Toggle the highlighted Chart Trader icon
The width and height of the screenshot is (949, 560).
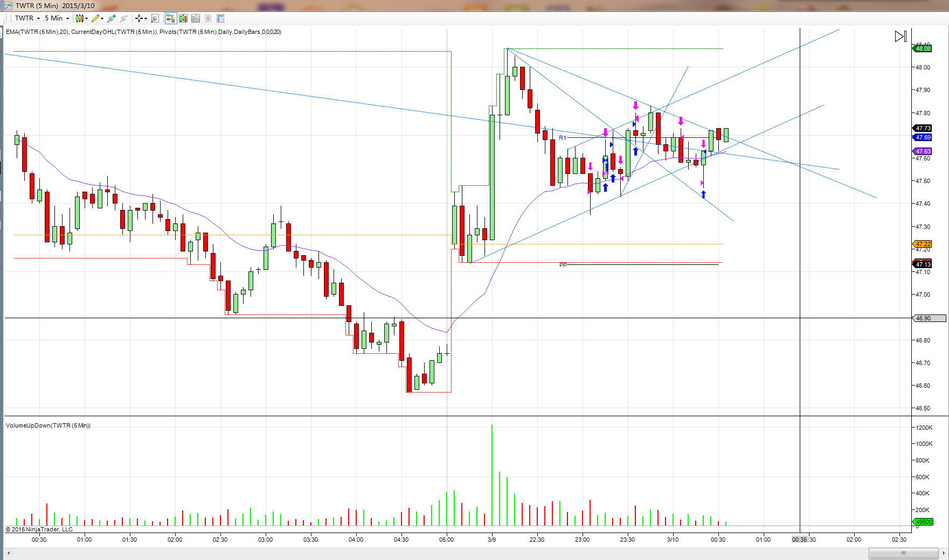[x=171, y=18]
